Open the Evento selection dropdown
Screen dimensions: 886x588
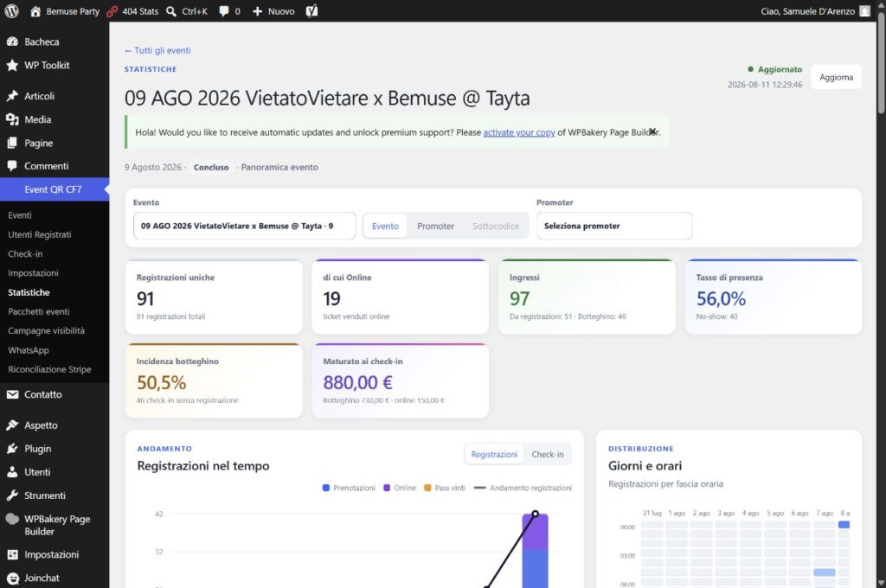(245, 226)
